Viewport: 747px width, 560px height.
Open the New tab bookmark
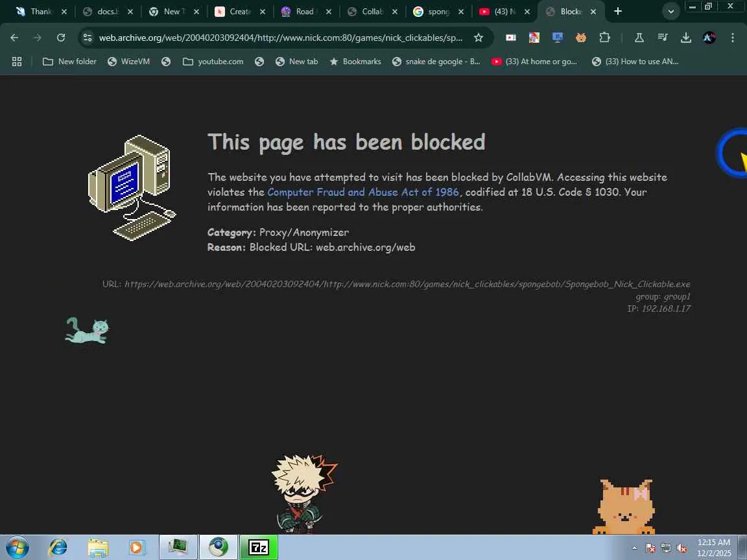(x=297, y=62)
